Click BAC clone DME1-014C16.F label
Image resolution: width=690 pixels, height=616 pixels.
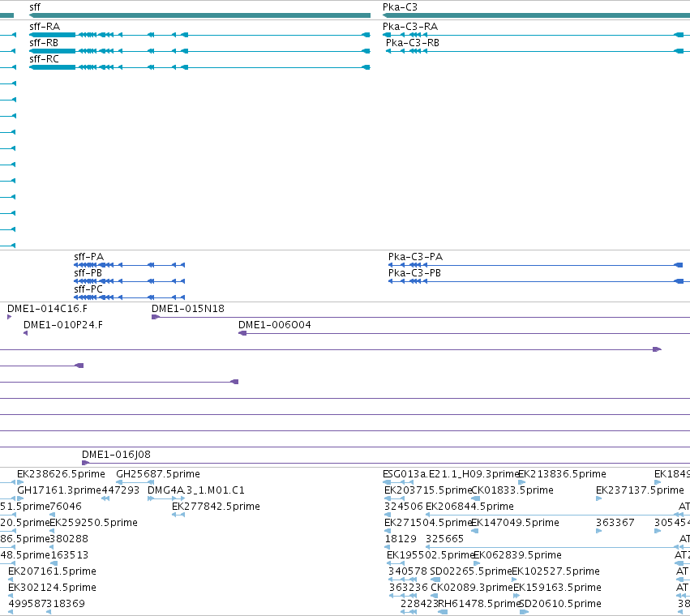pyautogui.click(x=48, y=309)
